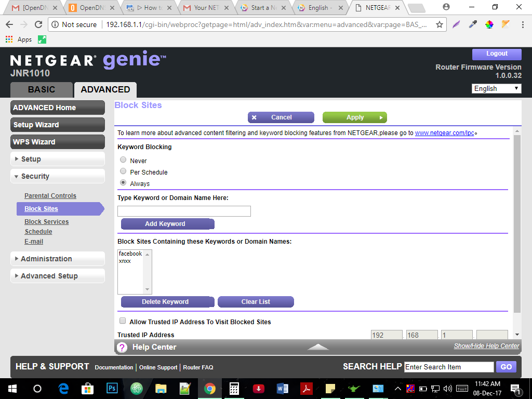532x399 pixels.
Task: Open volume control in system tray
Action: (x=447, y=389)
